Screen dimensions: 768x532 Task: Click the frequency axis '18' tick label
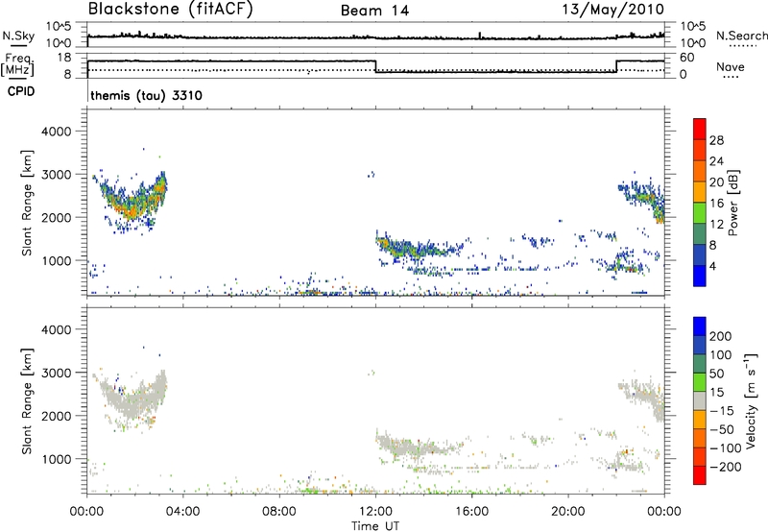tap(64, 58)
